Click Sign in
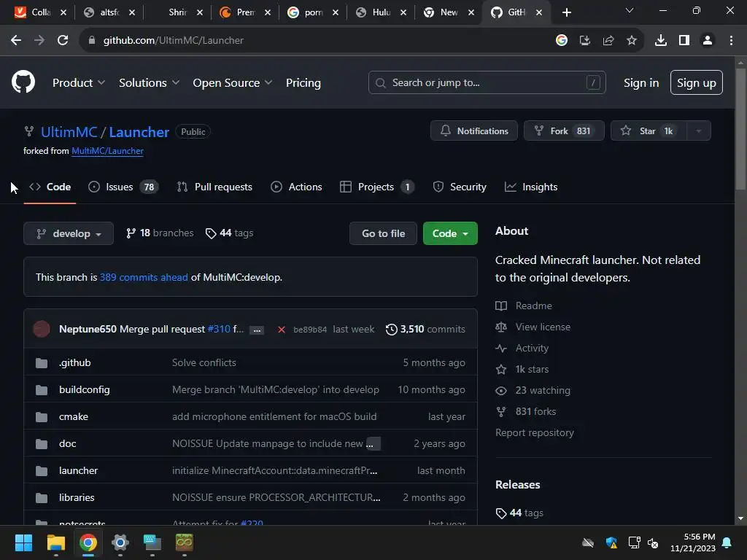 pyautogui.click(x=640, y=83)
